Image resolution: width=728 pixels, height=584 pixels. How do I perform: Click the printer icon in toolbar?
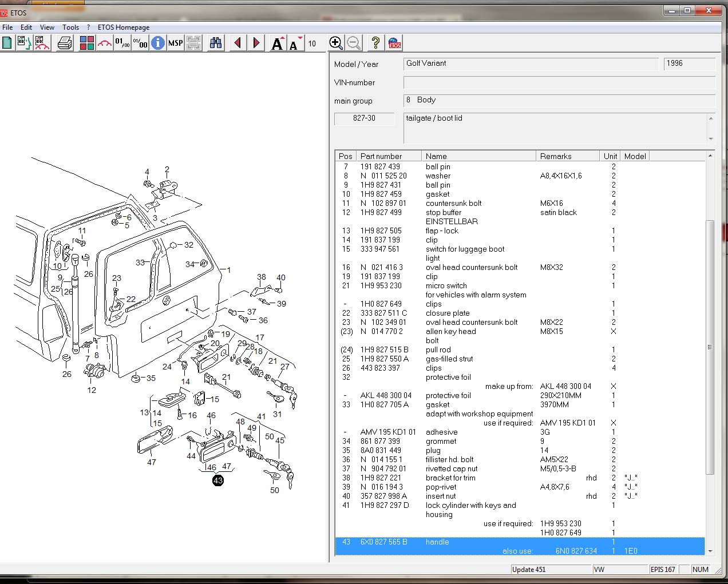(65, 43)
